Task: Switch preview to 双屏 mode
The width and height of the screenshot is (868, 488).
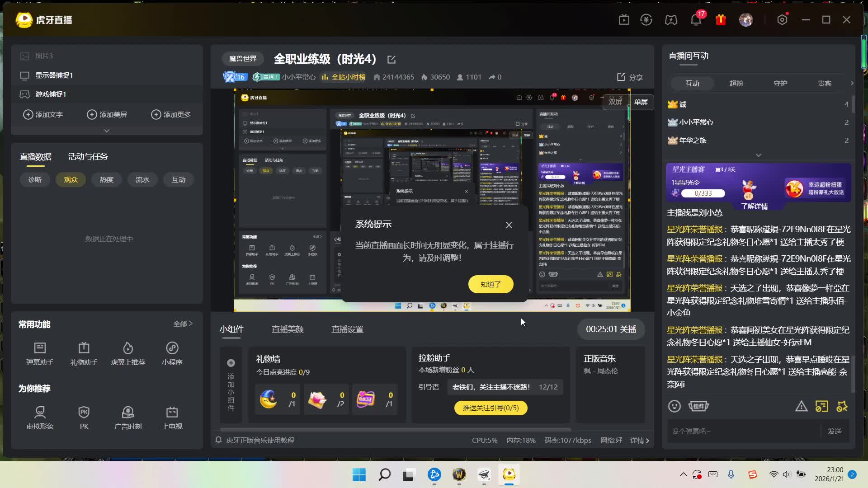Action: (615, 102)
